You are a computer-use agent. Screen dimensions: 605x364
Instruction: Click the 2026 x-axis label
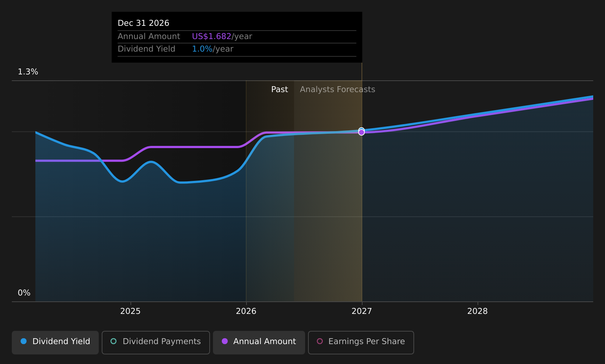tap(246, 311)
